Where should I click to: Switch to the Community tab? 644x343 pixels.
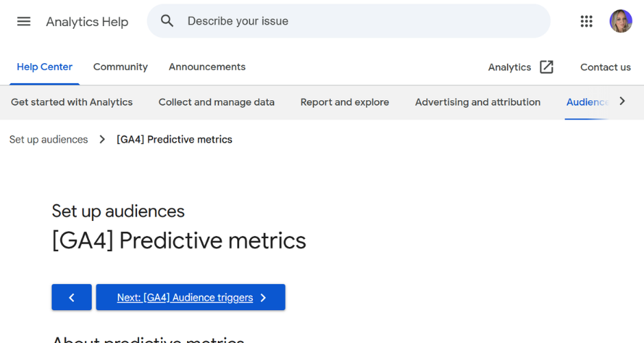click(x=121, y=67)
